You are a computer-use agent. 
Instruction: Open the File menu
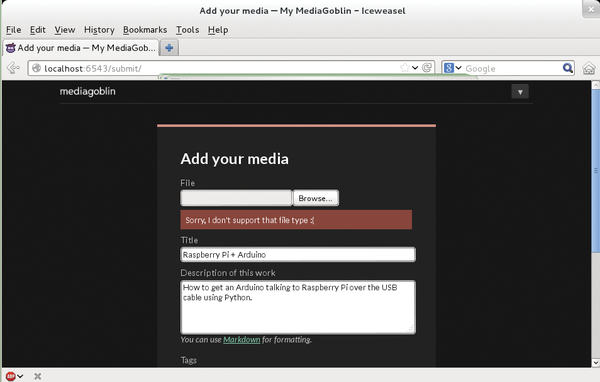click(13, 30)
